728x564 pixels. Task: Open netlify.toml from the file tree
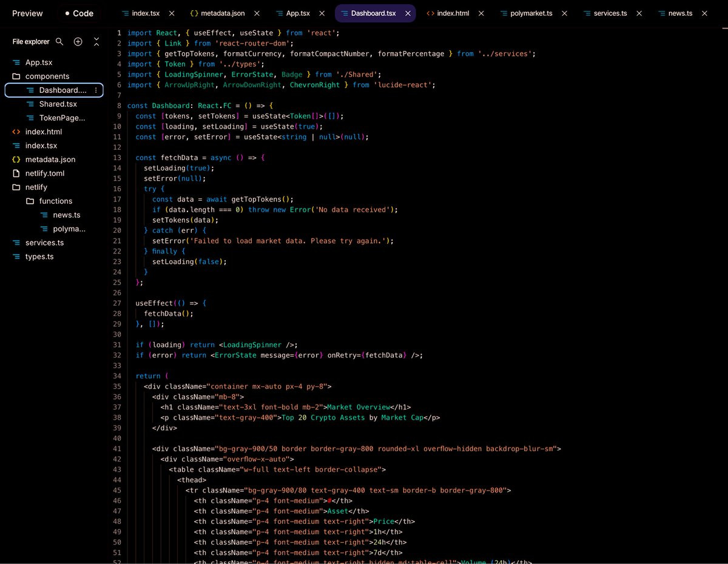point(44,173)
